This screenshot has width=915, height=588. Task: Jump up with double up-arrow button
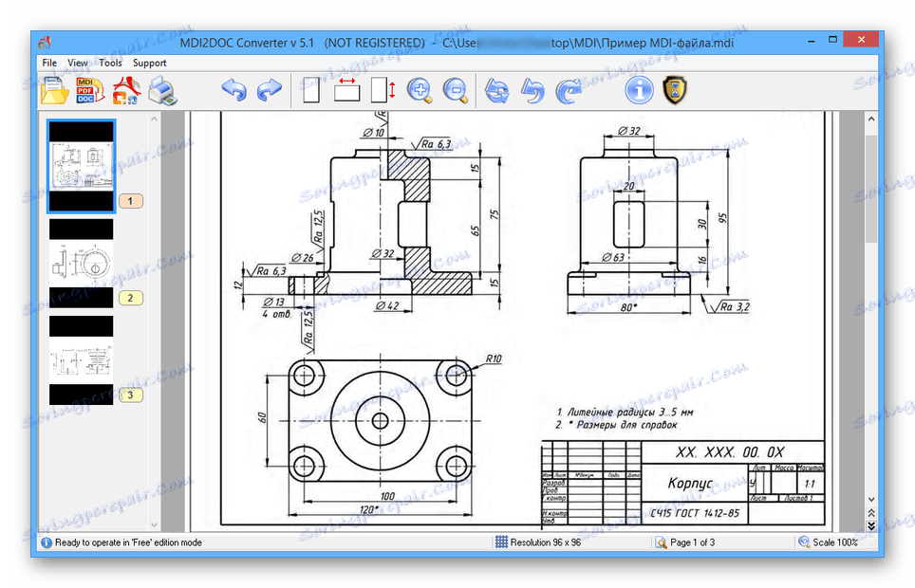pos(871,513)
